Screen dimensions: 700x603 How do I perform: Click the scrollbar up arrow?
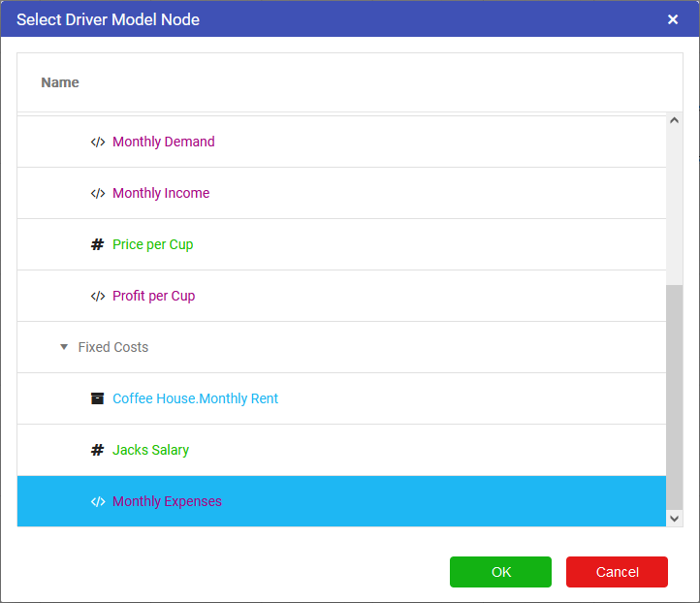tap(675, 120)
